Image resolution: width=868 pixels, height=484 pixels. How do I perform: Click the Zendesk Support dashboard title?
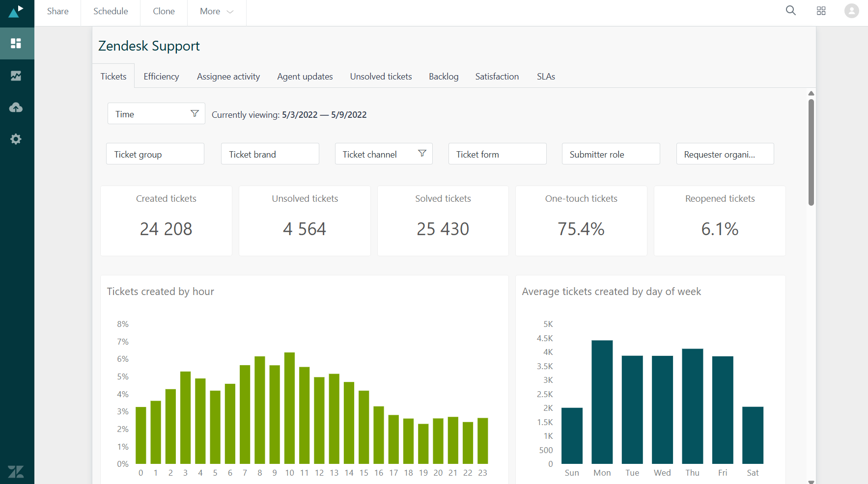149,46
